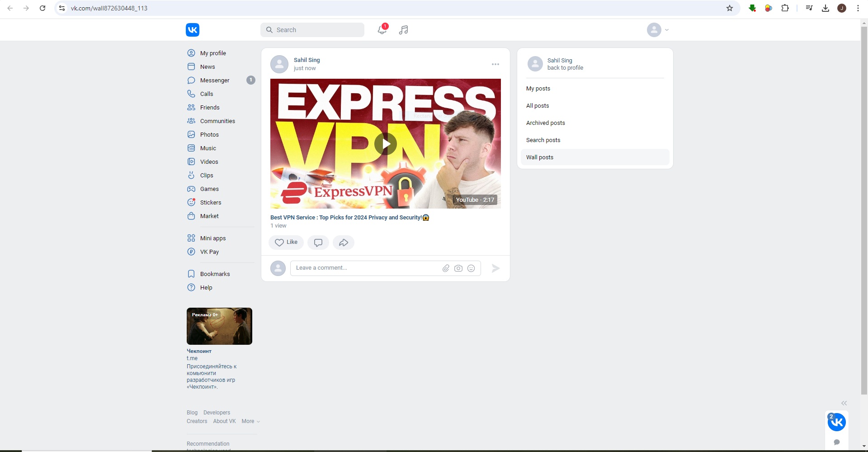This screenshot has height=452, width=868.
Task: Open the Developers footer link
Action: (217, 413)
